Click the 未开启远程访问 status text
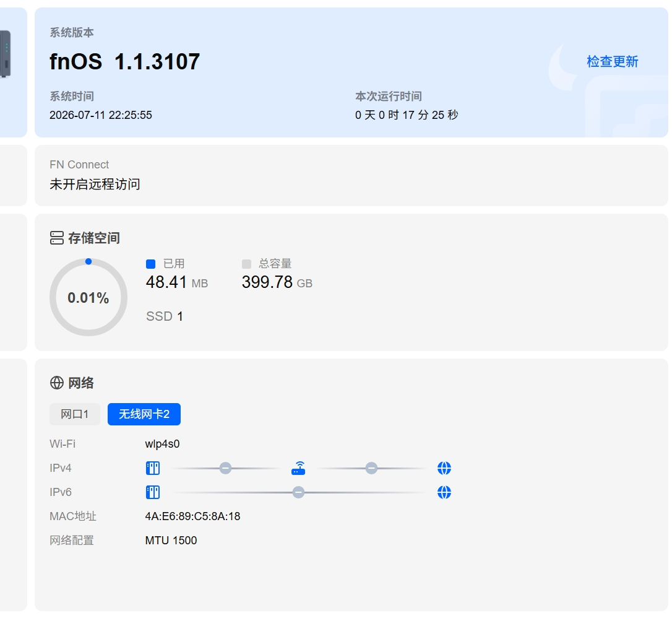Image resolution: width=672 pixels, height=639 pixels. pyautogui.click(x=95, y=185)
